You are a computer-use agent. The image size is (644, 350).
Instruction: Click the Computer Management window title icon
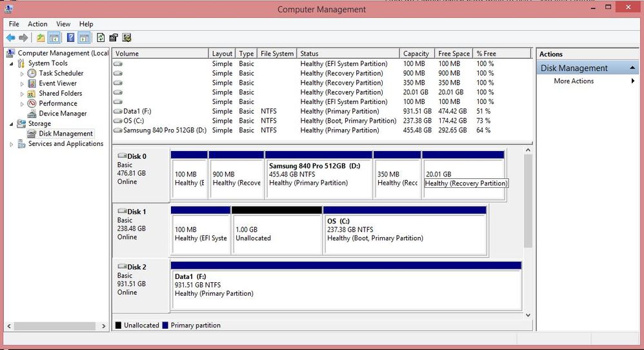pos(8,8)
